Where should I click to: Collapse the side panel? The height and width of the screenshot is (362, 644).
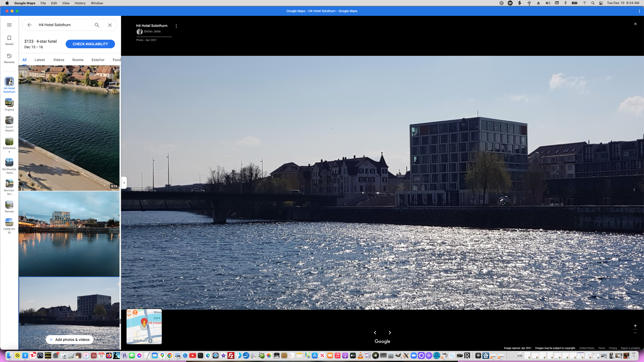pos(124,183)
